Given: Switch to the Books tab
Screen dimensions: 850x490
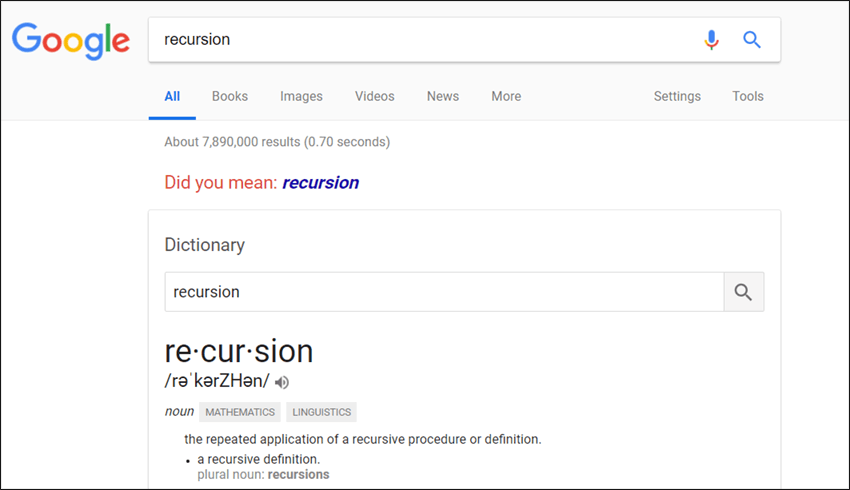Looking at the screenshot, I should coord(230,96).
